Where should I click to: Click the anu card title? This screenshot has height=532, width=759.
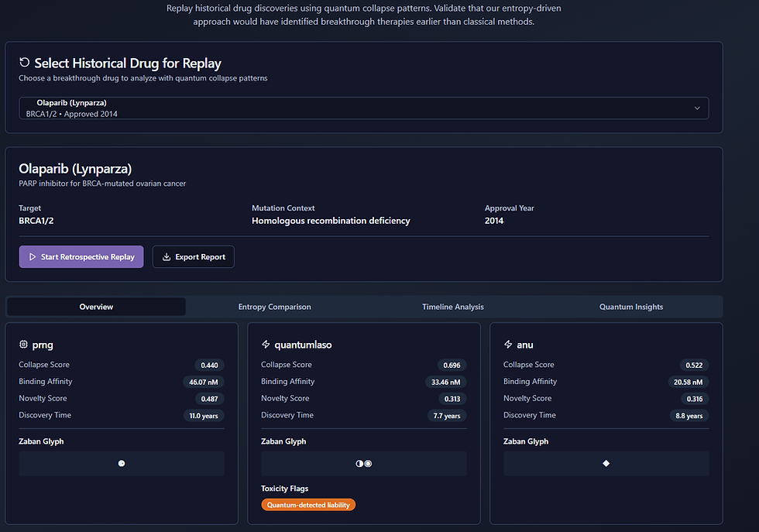(525, 345)
